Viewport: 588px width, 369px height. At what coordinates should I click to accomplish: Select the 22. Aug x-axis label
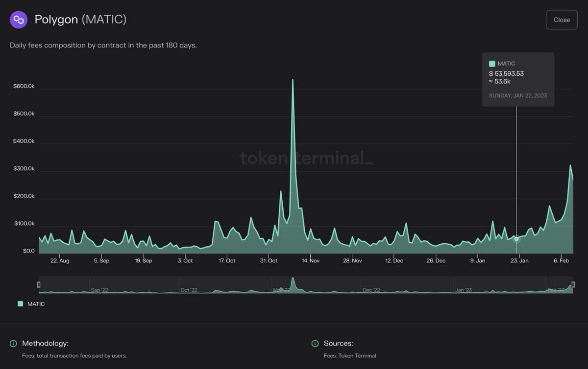(x=60, y=261)
